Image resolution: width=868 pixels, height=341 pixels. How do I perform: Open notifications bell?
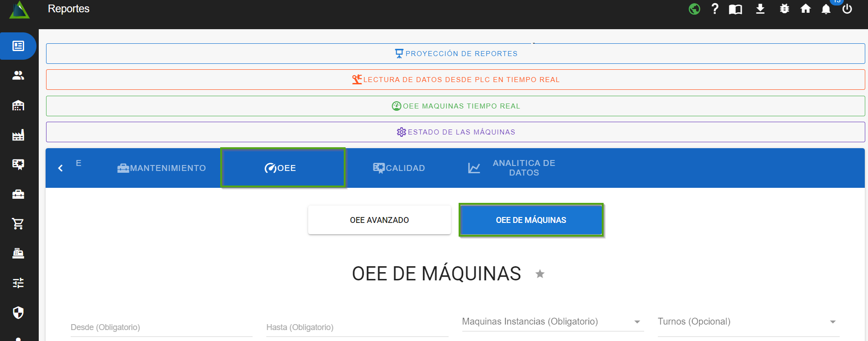(x=826, y=10)
